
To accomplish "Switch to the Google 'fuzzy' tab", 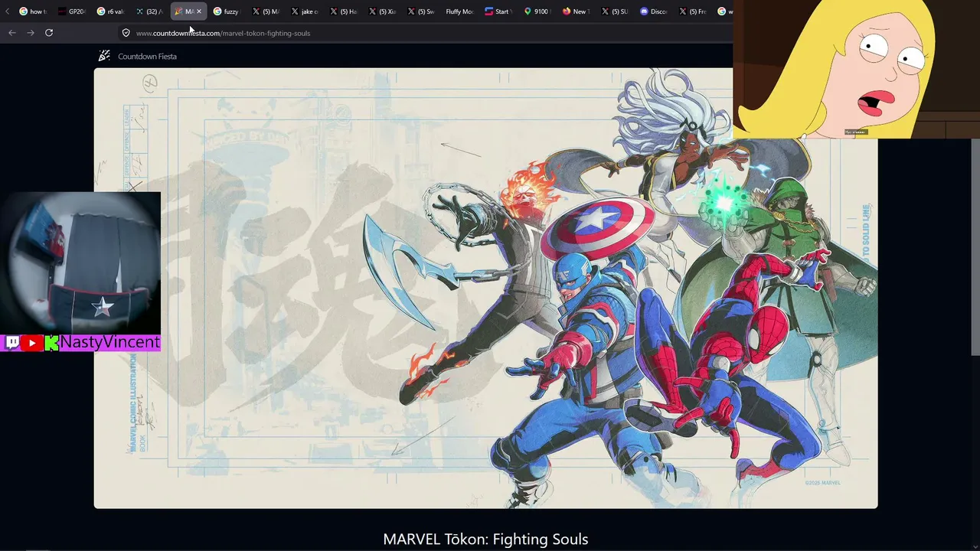I will pyautogui.click(x=227, y=11).
